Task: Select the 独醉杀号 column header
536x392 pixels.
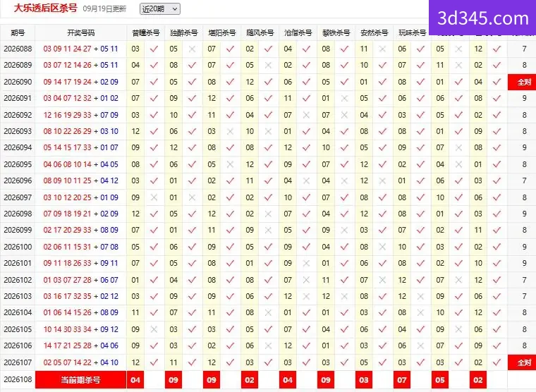Action: pos(184,33)
